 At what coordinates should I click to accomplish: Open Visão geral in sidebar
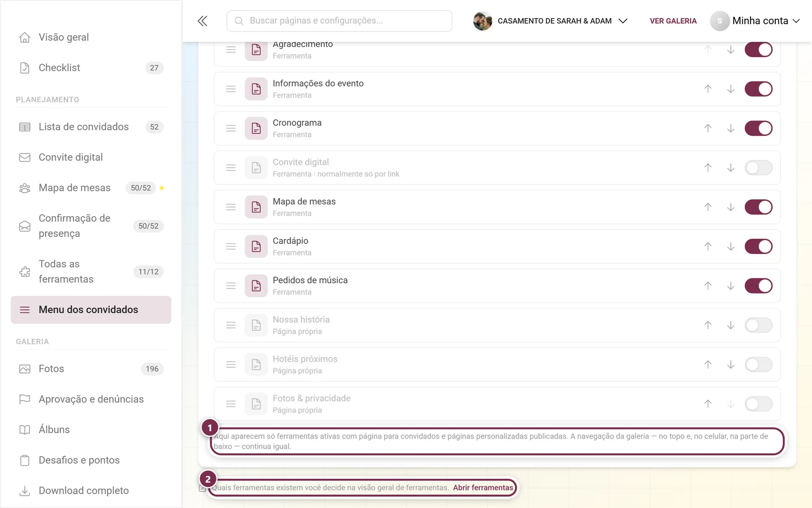(x=91, y=37)
